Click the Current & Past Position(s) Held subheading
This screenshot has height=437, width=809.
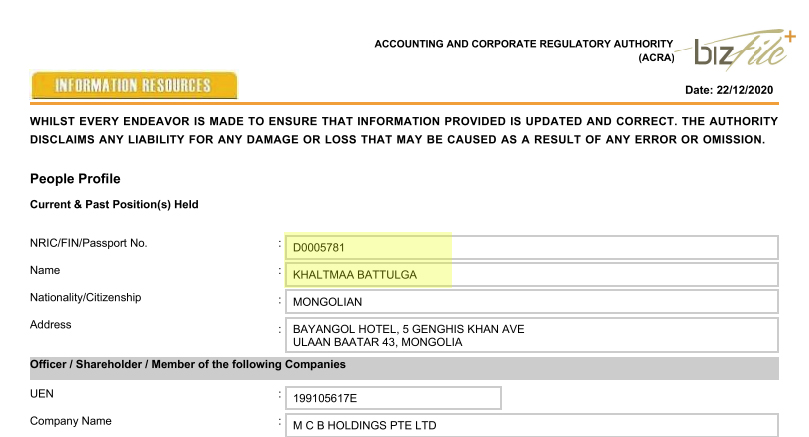click(114, 205)
